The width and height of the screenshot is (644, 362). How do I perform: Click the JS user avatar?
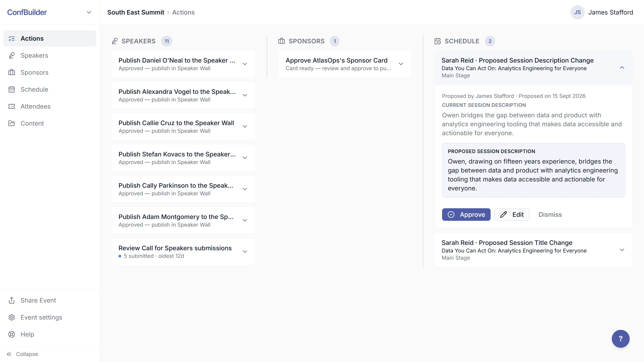pos(577,12)
